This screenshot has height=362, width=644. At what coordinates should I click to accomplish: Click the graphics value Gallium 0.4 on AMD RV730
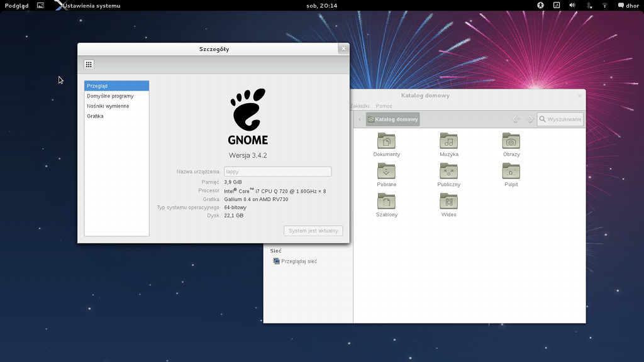point(257,199)
